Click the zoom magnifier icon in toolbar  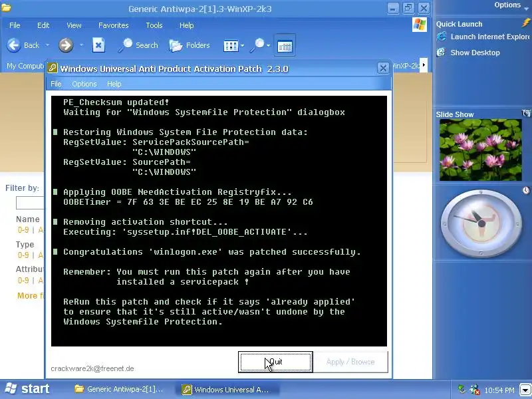pos(257,45)
